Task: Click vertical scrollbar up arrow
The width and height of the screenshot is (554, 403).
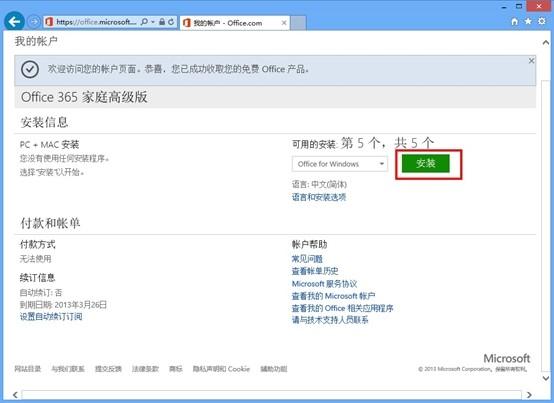Action: [546, 42]
